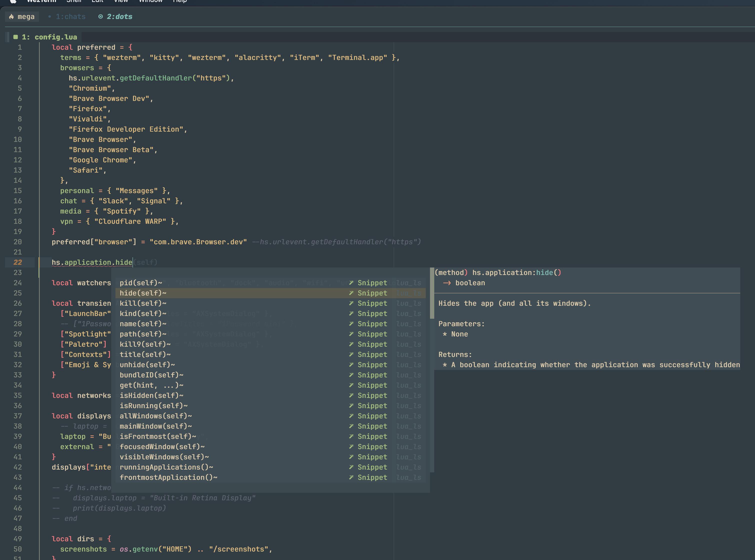Select the mainWindow(self)~ completion item
This screenshot has height=560, width=755.
270,426
